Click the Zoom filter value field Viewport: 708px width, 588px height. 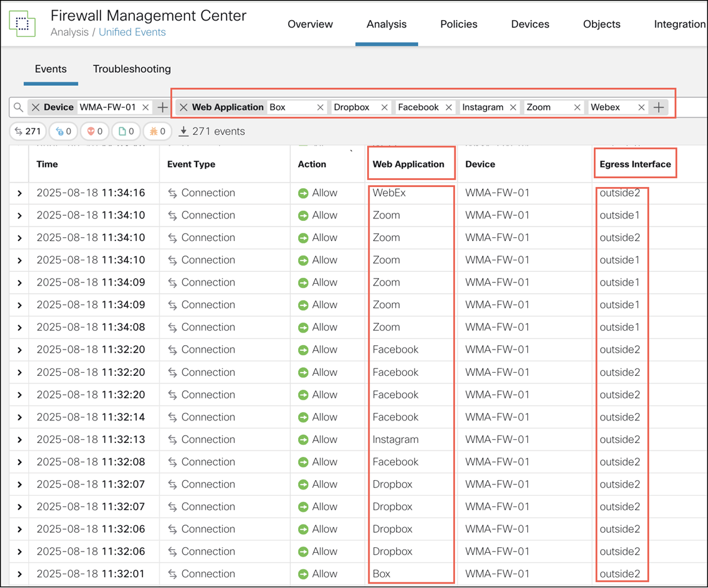coord(546,107)
